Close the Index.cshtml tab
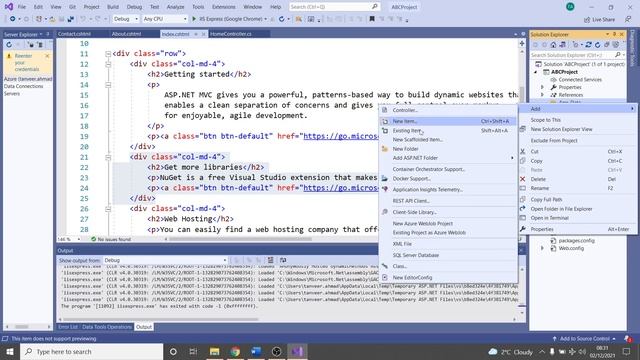The height and width of the screenshot is (360, 640). coord(203,34)
